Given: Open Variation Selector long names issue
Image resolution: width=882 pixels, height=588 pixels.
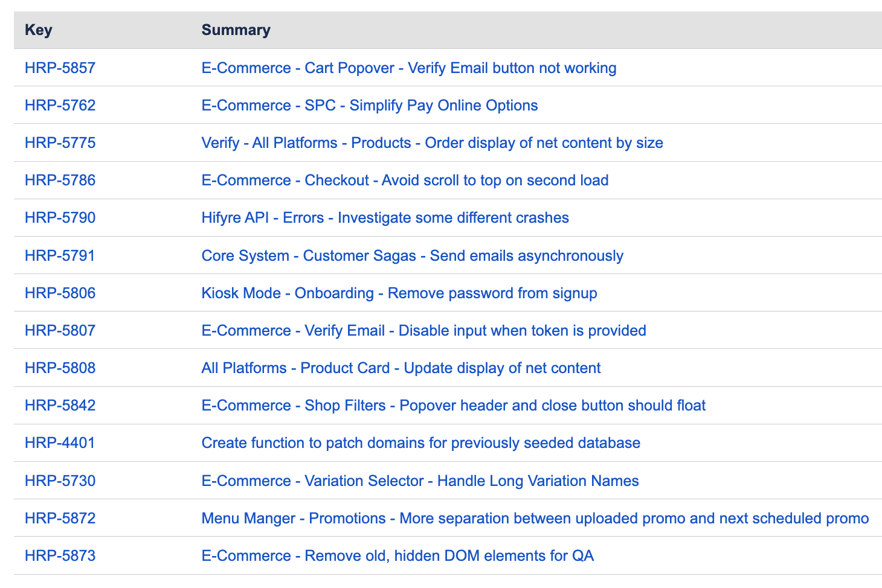Looking at the screenshot, I should 420,481.
